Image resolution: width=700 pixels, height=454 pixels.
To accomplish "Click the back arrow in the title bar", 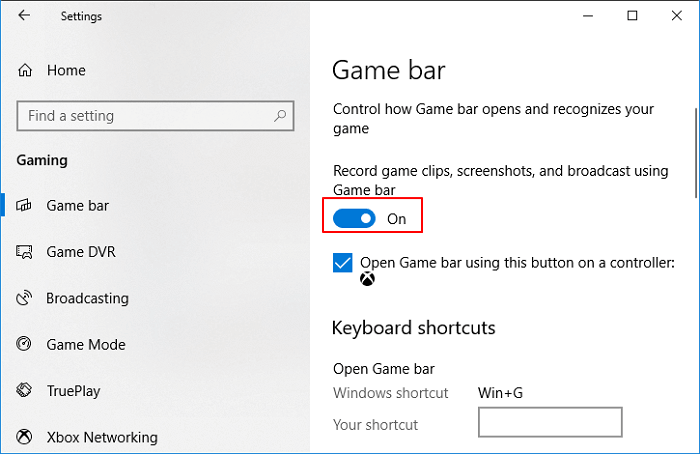I will [25, 16].
